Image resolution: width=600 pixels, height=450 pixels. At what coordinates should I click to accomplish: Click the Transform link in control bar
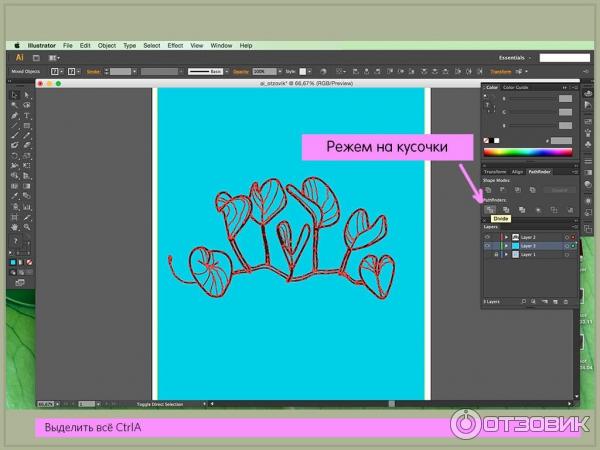coord(528,72)
